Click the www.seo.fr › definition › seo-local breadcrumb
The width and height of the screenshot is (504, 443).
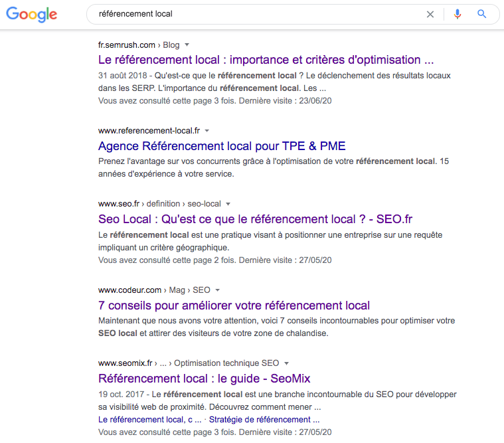[x=159, y=204]
